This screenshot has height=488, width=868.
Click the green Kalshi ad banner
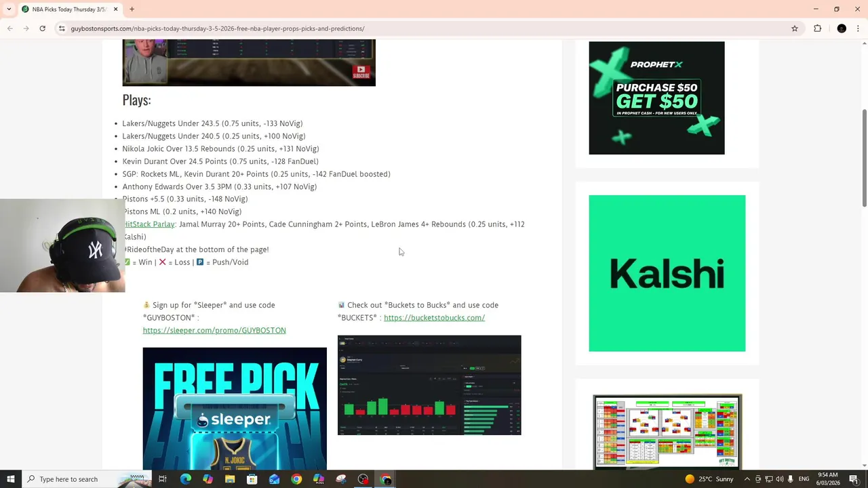click(x=667, y=273)
